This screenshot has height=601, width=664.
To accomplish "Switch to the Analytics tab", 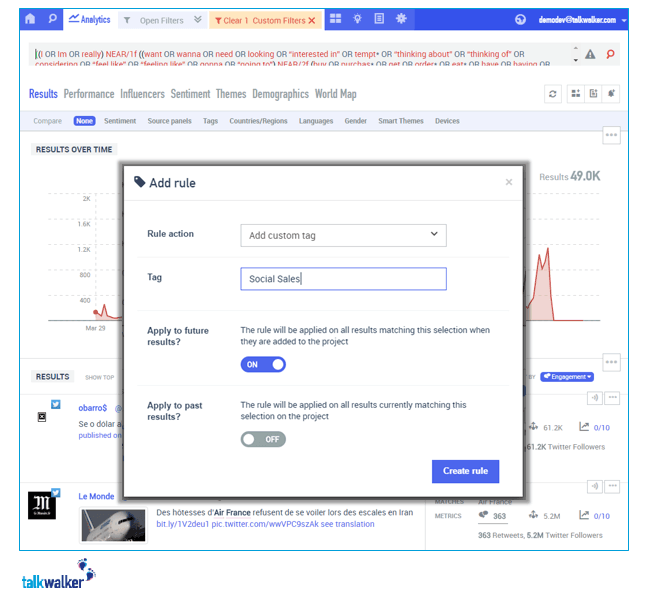I will coord(89,19).
